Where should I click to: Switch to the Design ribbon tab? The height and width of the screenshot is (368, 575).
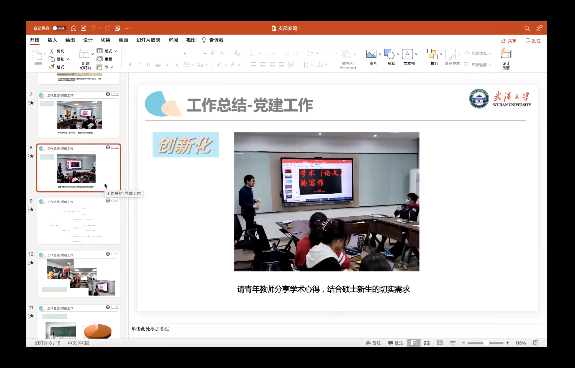(x=88, y=40)
